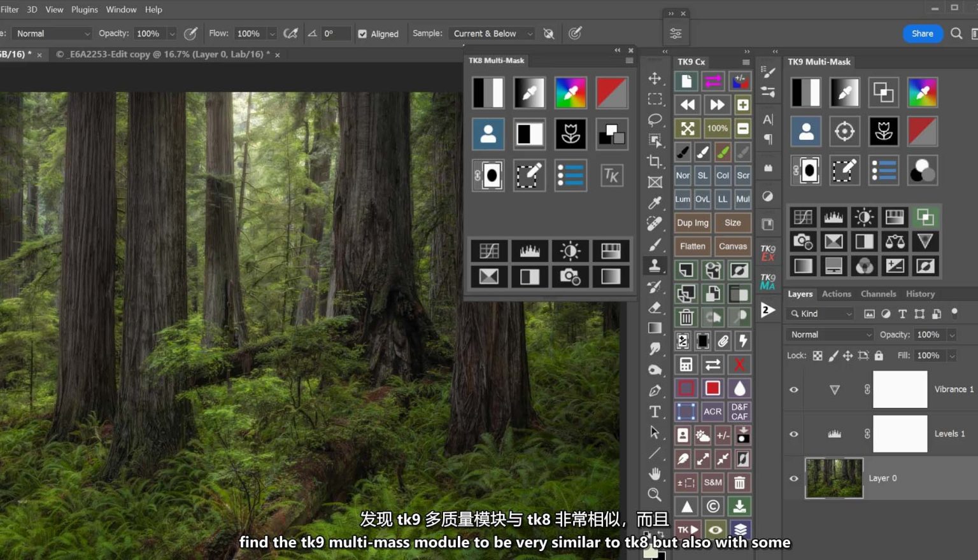Open the layer Kind filter dropdown

coord(821,314)
